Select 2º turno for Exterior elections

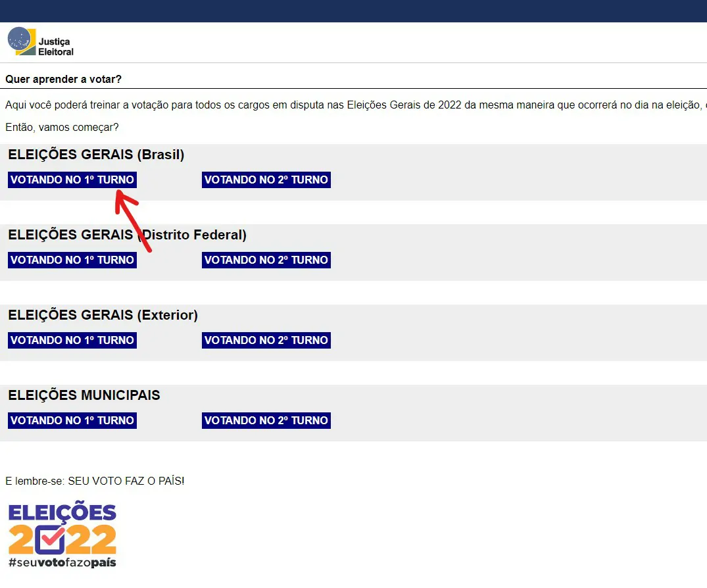(266, 341)
